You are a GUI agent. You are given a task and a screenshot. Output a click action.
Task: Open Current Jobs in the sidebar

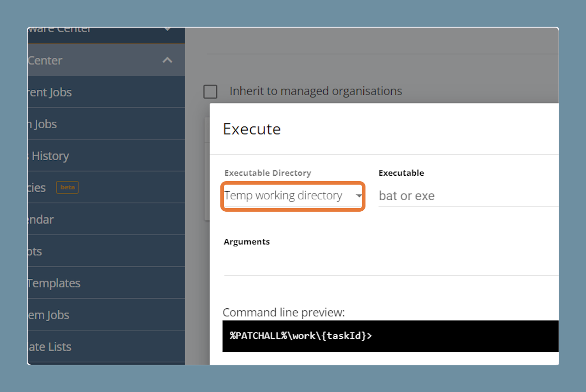(x=106, y=92)
